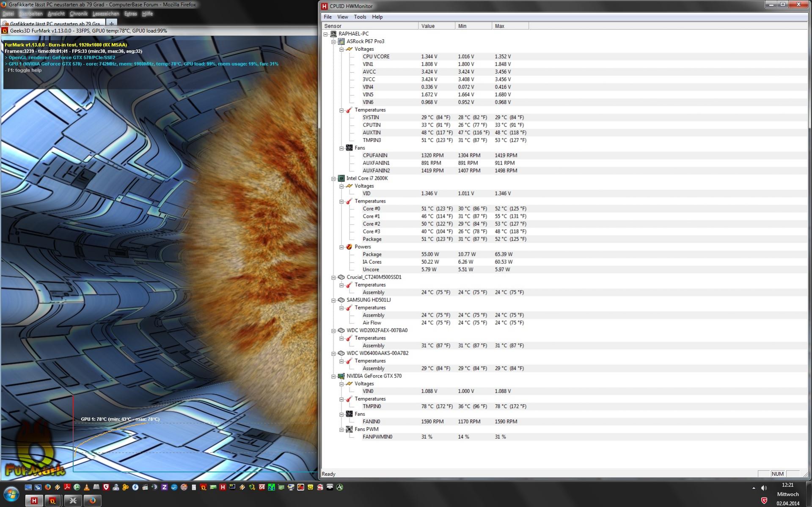Click the red shield security icon in tray
This screenshot has height=507, width=812.
point(764,501)
